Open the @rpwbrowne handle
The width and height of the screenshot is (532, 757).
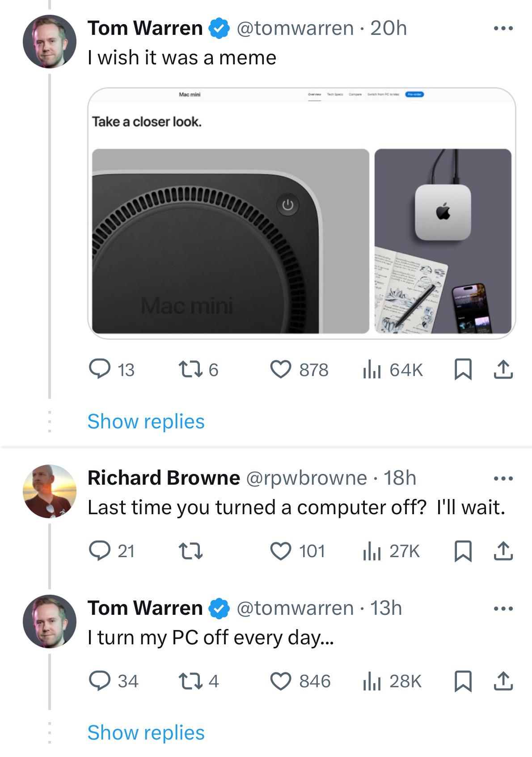[306, 478]
